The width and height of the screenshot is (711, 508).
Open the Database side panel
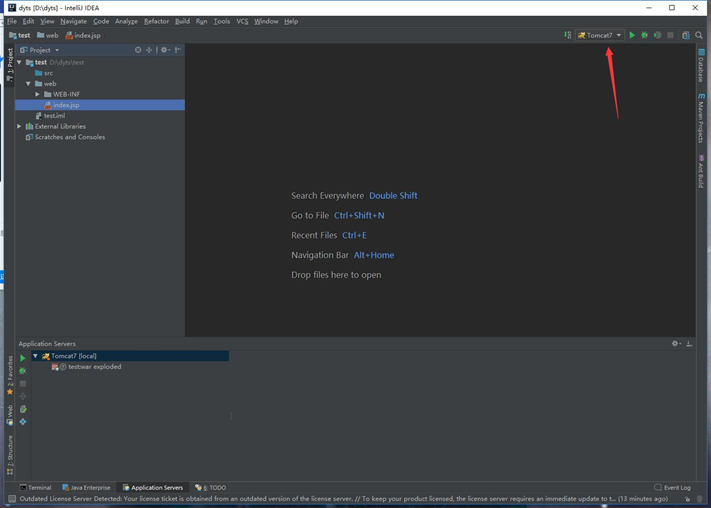coord(701,65)
